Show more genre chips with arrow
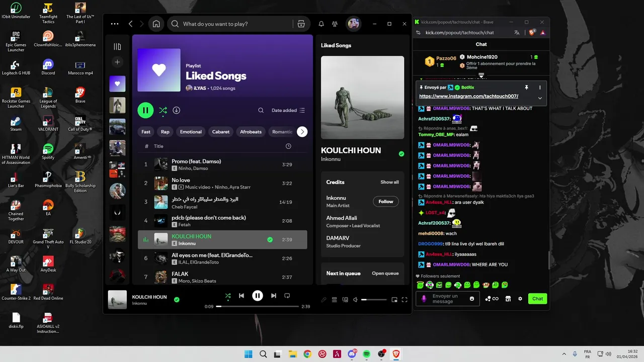This screenshot has height=362, width=644. coord(302,132)
